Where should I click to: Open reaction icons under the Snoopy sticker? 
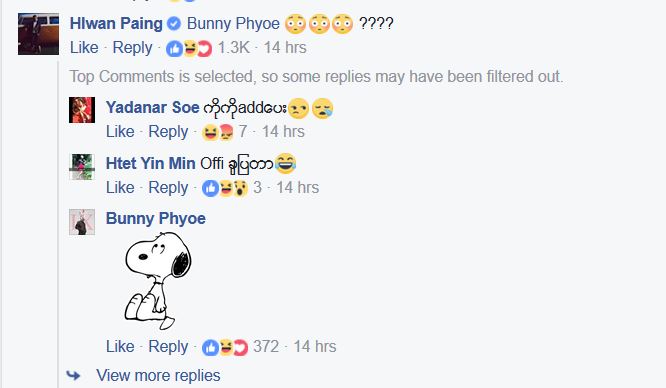(x=225, y=347)
